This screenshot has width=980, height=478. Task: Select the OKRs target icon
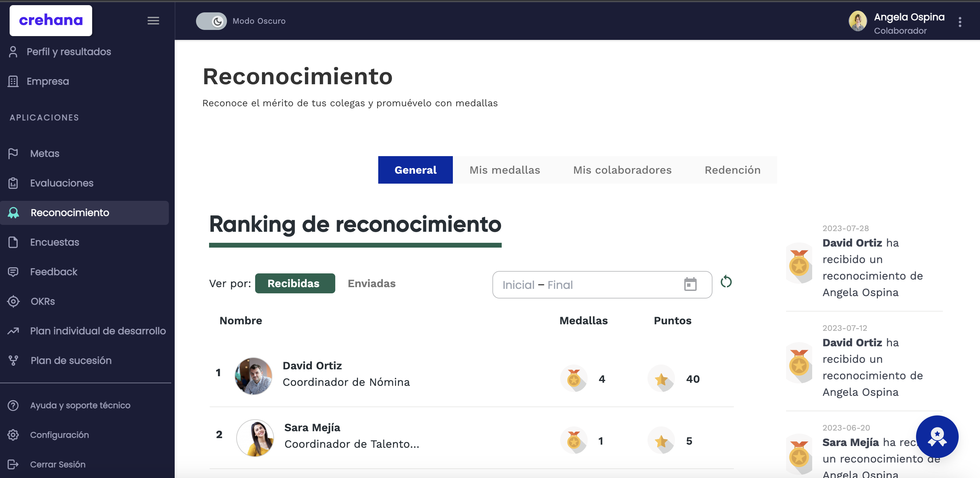click(x=13, y=301)
